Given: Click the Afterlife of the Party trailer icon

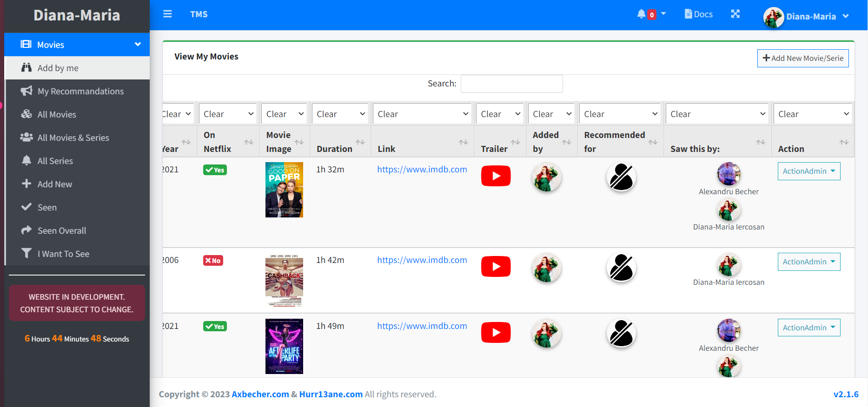Looking at the screenshot, I should pyautogui.click(x=496, y=333).
